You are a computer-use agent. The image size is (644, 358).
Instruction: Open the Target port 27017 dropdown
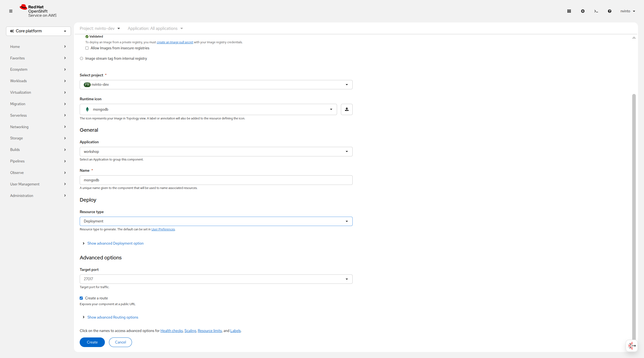[x=216, y=279]
